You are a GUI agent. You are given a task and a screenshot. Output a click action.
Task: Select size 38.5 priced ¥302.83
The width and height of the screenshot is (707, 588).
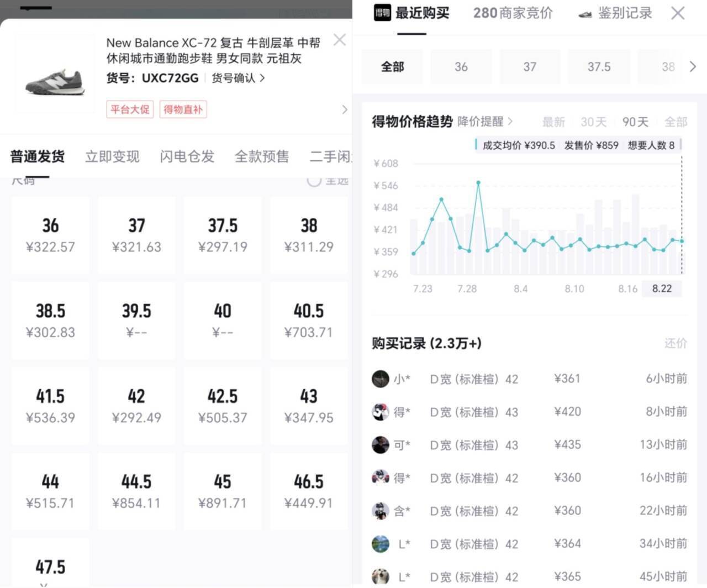tap(50, 321)
